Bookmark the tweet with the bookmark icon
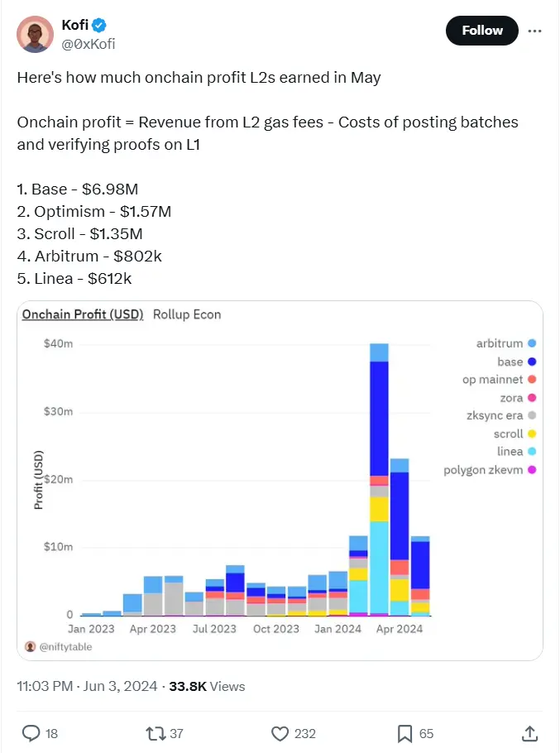 pyautogui.click(x=404, y=733)
